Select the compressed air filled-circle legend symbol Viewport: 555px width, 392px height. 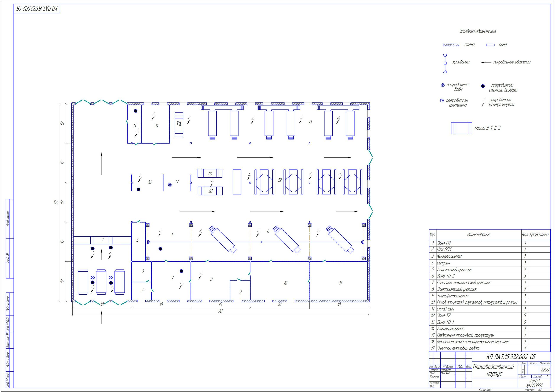483,86
